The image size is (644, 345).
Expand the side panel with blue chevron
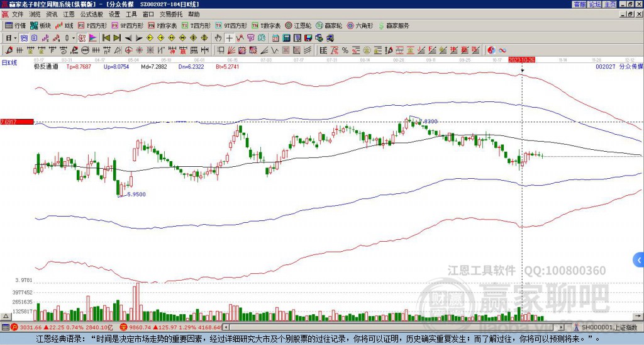[639, 260]
